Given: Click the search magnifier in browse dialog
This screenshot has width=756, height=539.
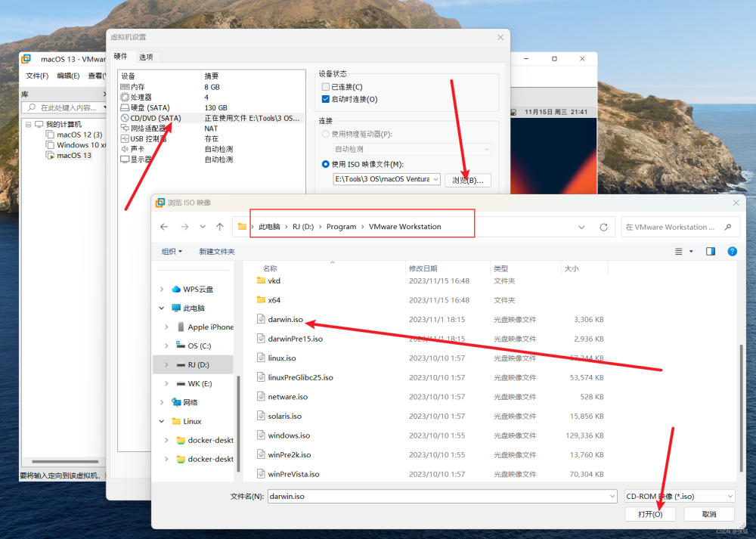Looking at the screenshot, I should (728, 227).
